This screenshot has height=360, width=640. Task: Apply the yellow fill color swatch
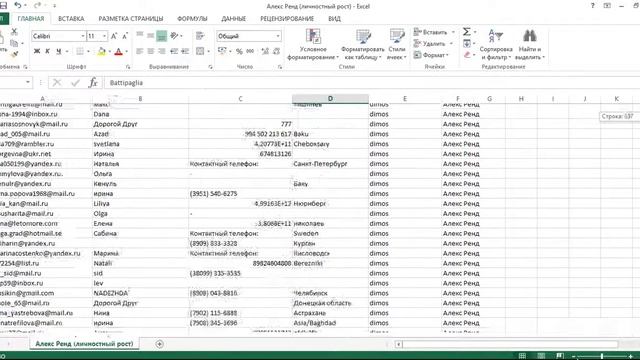(x=102, y=51)
